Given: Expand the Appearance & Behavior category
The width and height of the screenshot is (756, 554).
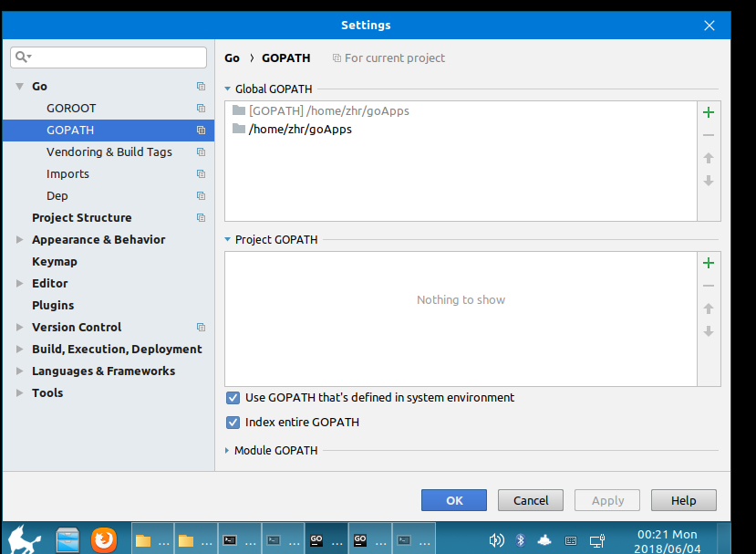Looking at the screenshot, I should pos(18,239).
